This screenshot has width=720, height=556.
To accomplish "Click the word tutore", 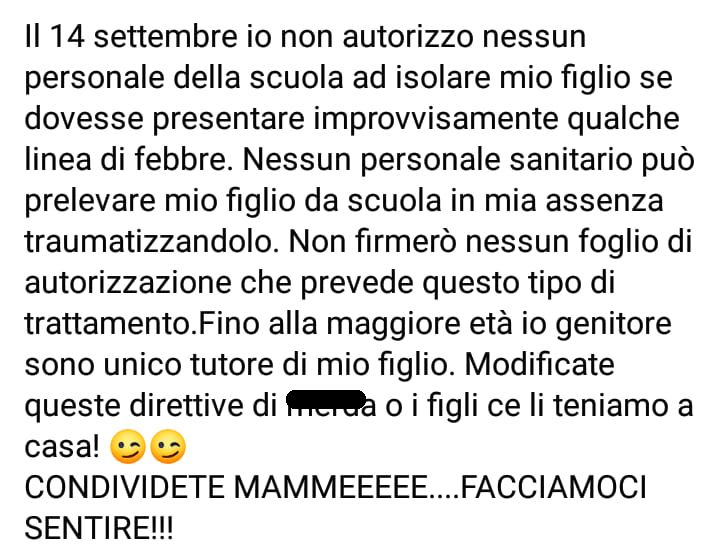I will [232, 365].
